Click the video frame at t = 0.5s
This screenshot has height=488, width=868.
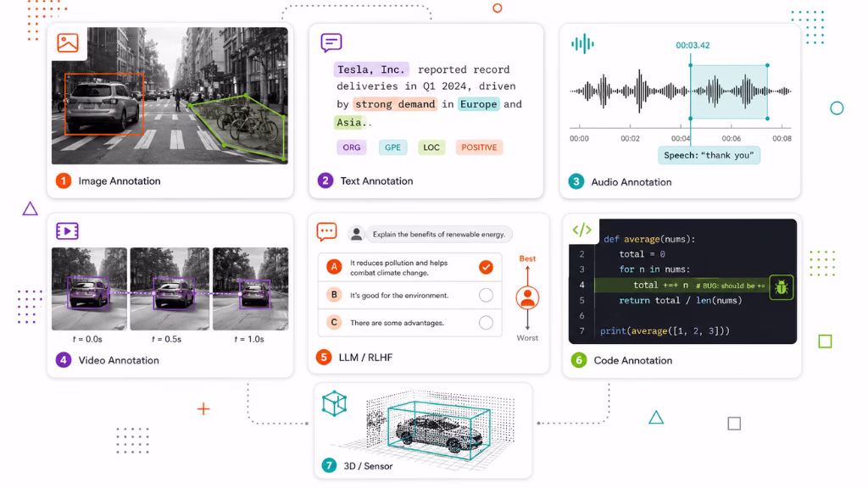(x=170, y=289)
